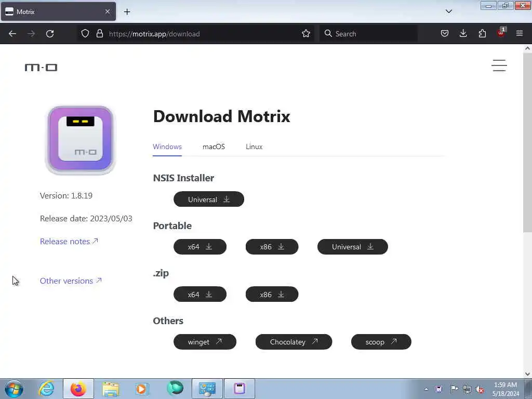Open the Firefox extensions menu
532x399 pixels.
coord(482,34)
